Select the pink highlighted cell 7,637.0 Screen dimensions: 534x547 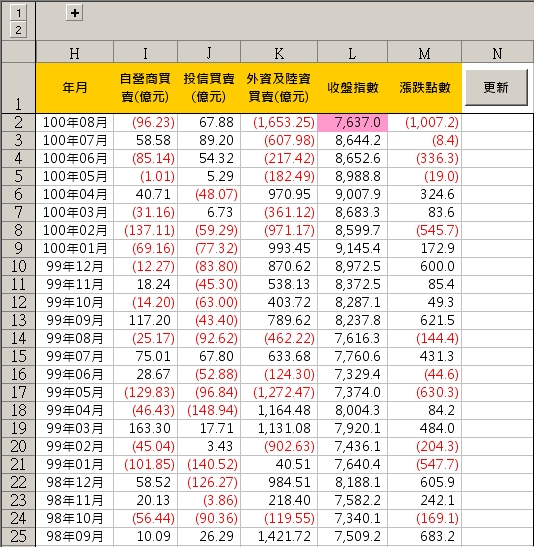pos(352,122)
